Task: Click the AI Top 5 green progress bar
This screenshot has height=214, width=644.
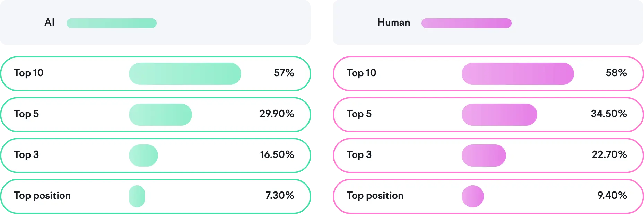Action: 160,115
